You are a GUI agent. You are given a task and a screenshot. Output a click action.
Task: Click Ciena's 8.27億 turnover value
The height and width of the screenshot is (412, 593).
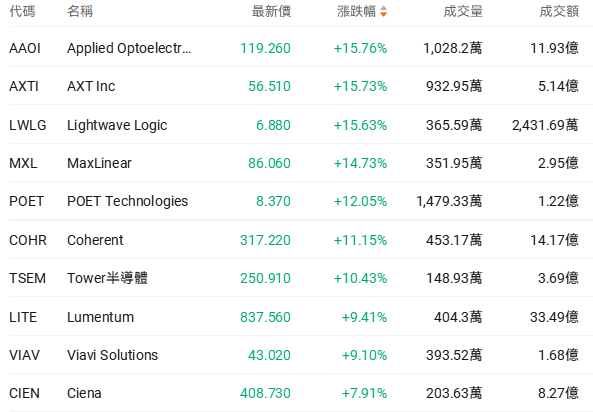pyautogui.click(x=559, y=393)
